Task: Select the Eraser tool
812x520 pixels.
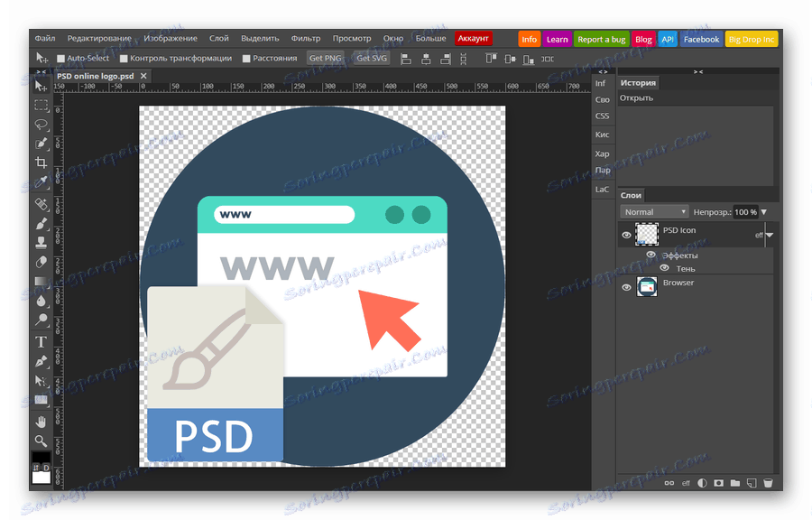Action: pyautogui.click(x=41, y=262)
